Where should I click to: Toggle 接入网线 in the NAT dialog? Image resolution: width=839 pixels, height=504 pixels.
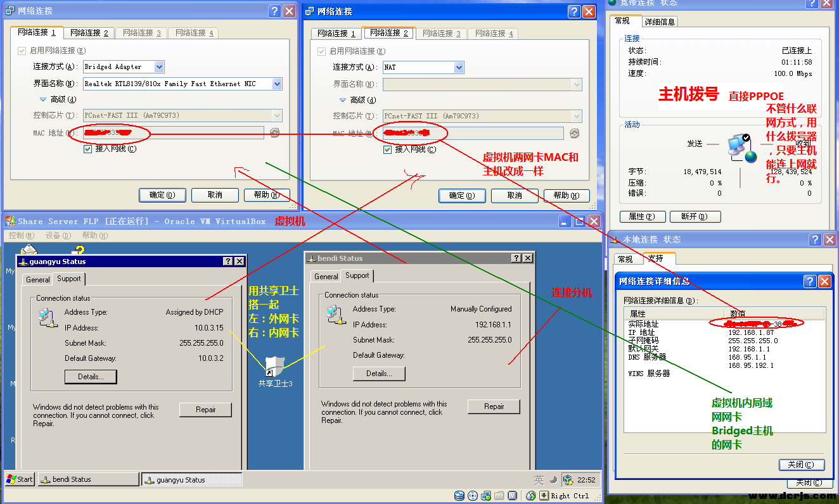[388, 149]
